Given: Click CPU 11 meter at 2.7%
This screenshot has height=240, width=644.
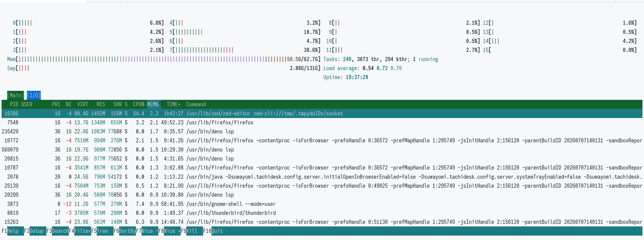Looking at the screenshot, I should [403, 50].
